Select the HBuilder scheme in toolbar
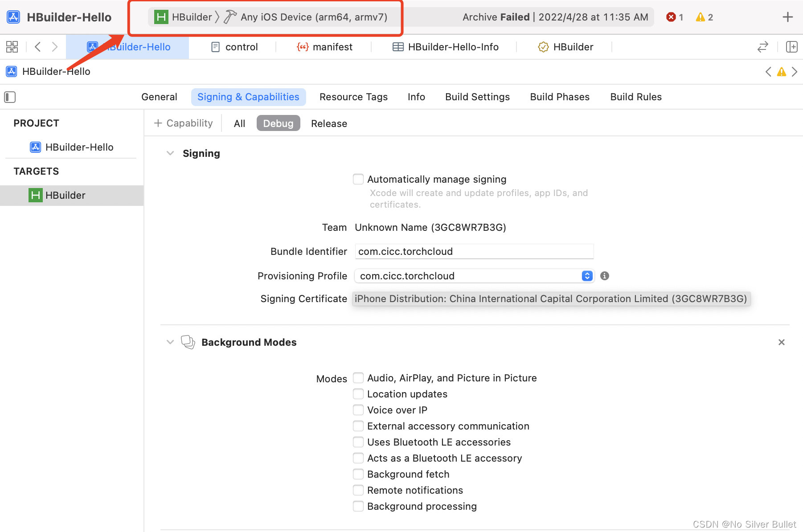This screenshot has height=532, width=803. pyautogui.click(x=183, y=17)
